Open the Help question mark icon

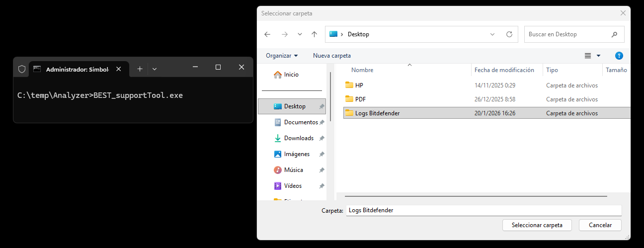(x=619, y=56)
